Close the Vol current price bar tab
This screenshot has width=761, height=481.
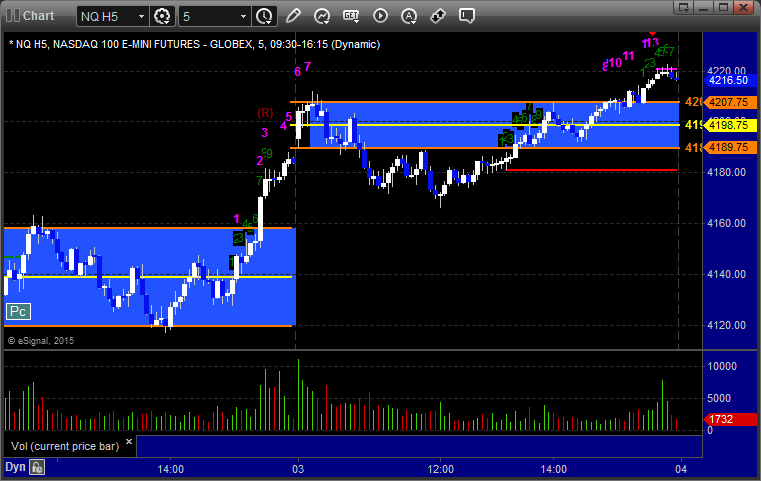129,442
